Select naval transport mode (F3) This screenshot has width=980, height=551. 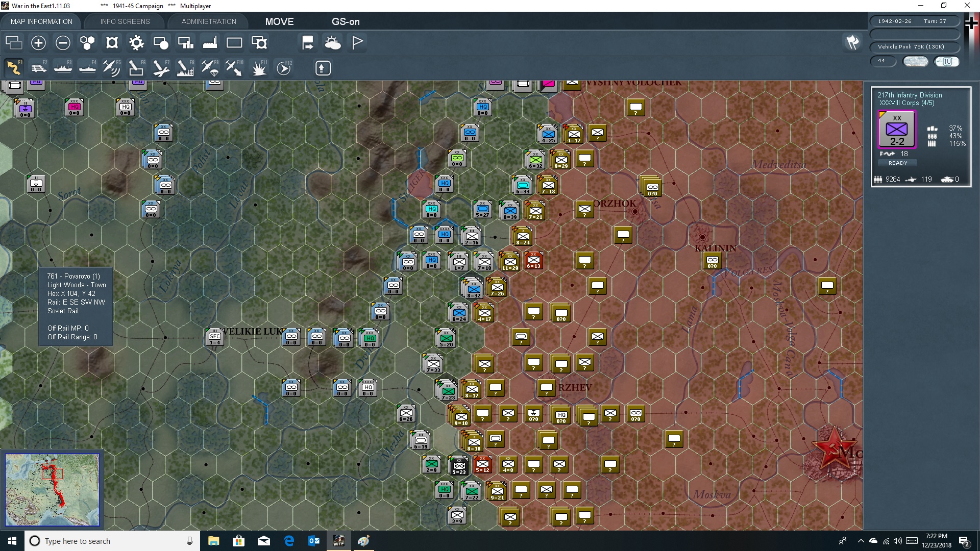(x=63, y=68)
